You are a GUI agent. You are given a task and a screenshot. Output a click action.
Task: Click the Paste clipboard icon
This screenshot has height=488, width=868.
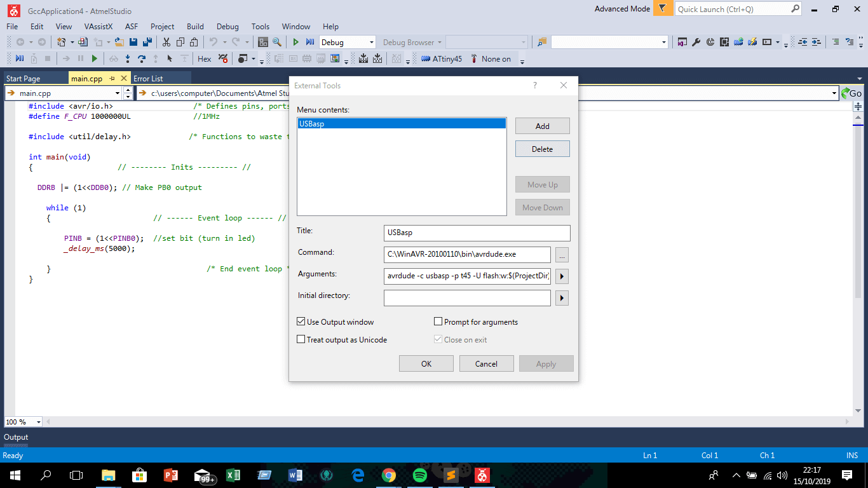[194, 43]
